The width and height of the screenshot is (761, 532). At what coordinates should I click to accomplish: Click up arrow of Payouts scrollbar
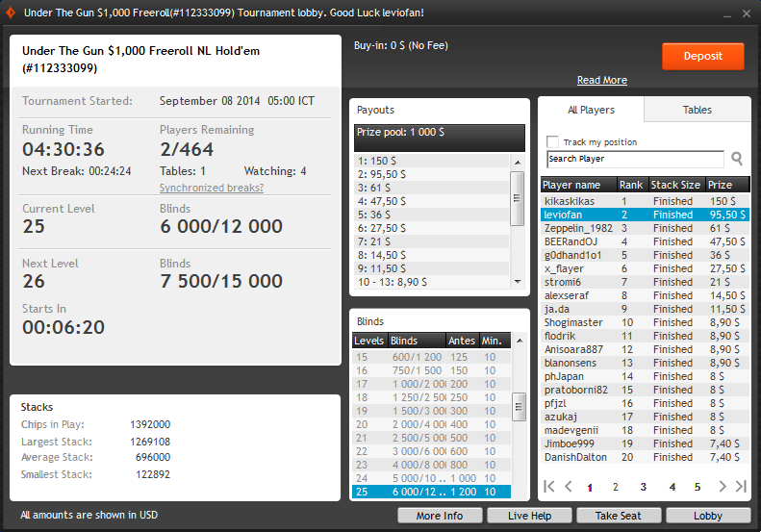[518, 163]
